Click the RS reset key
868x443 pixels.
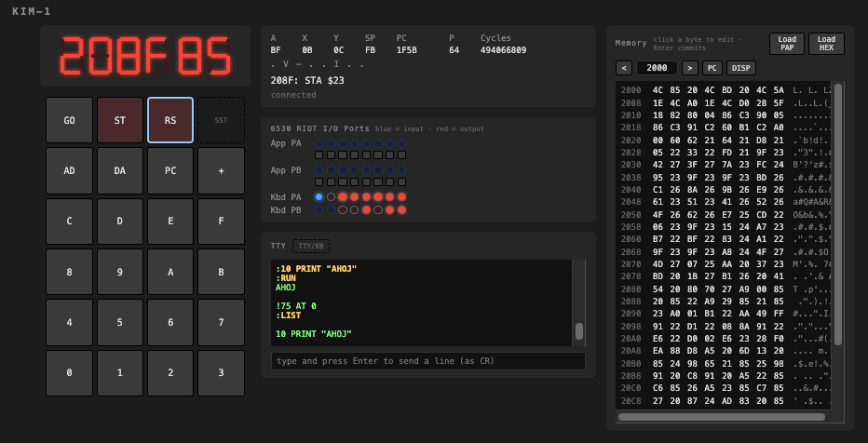170,120
